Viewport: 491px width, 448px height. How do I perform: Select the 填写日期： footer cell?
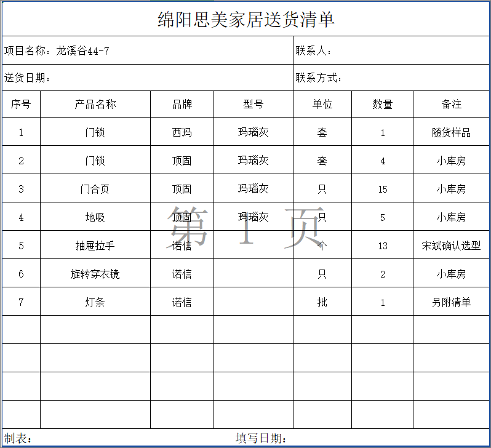(x=261, y=438)
